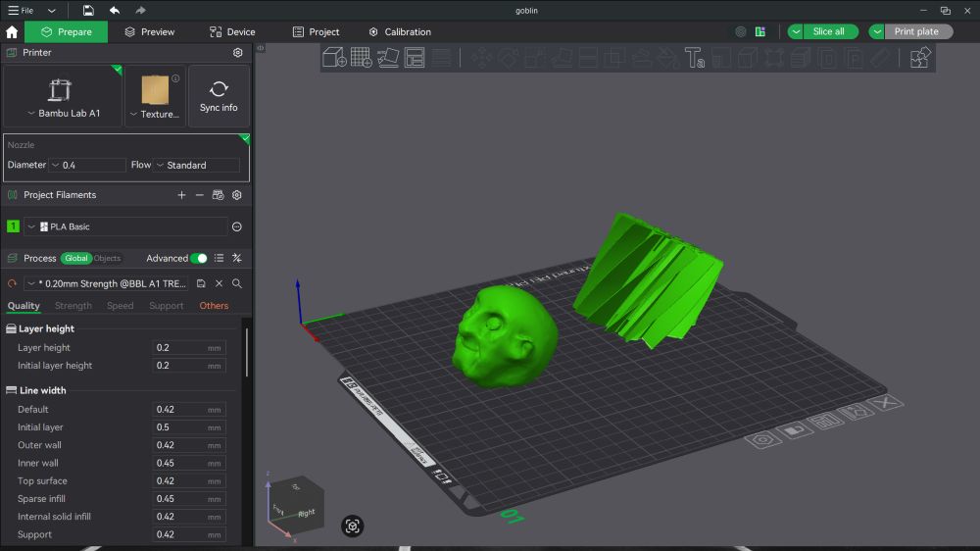980x551 pixels.
Task: Click the Print plate button
Action: [x=918, y=32]
